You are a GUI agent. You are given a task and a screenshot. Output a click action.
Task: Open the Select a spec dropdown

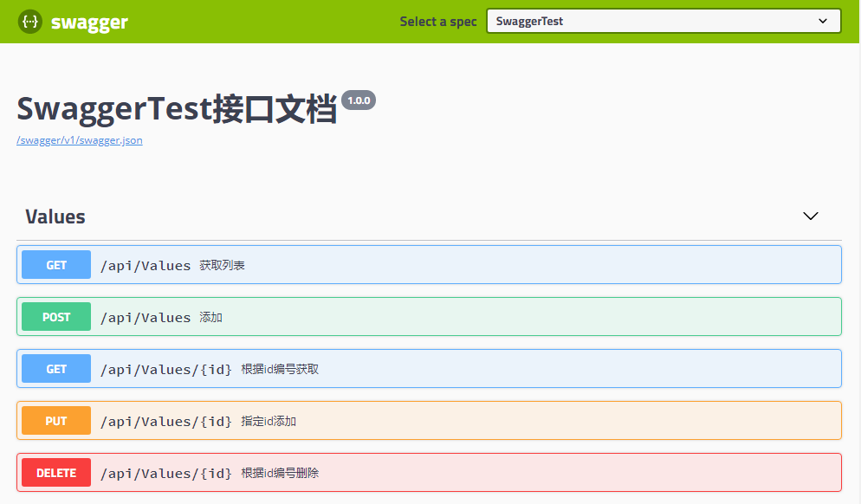663,21
